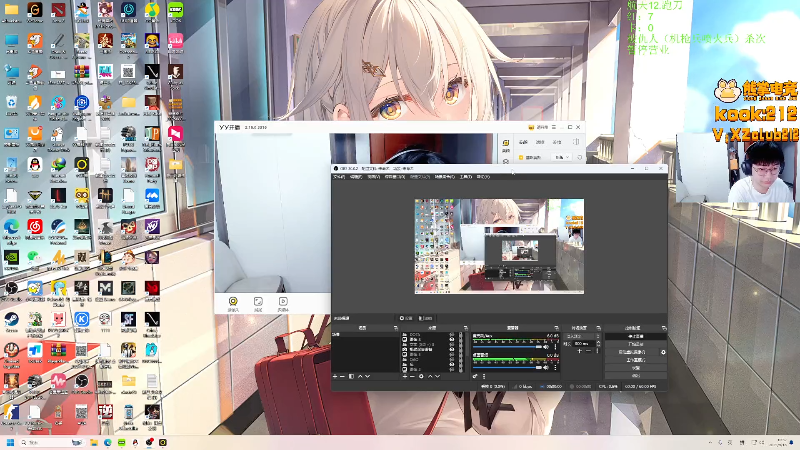Image resolution: width=800 pixels, height=450 pixels.
Task: Toggle eye visibility for 视频采集设备 source
Action: pyautogui.click(x=452, y=349)
